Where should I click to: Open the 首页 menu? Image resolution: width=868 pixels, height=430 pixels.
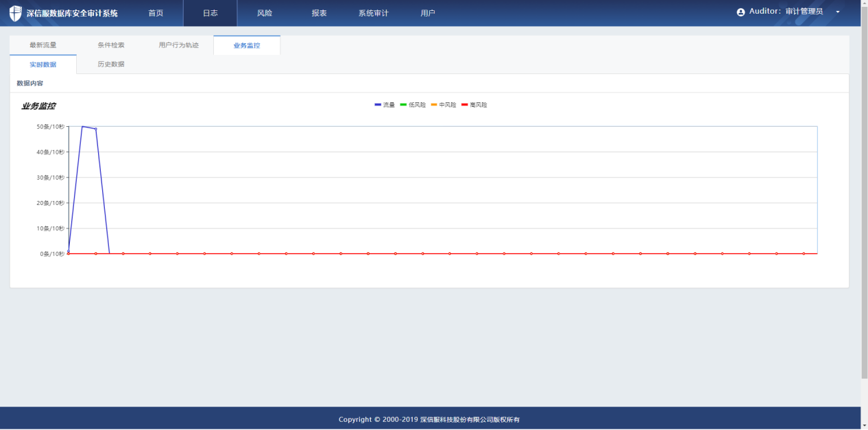pyautogui.click(x=156, y=13)
